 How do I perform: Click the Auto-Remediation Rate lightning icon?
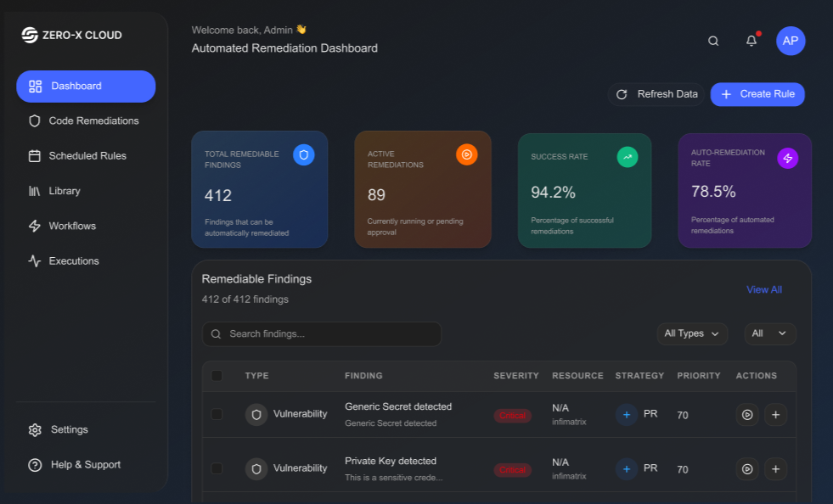[x=787, y=158]
